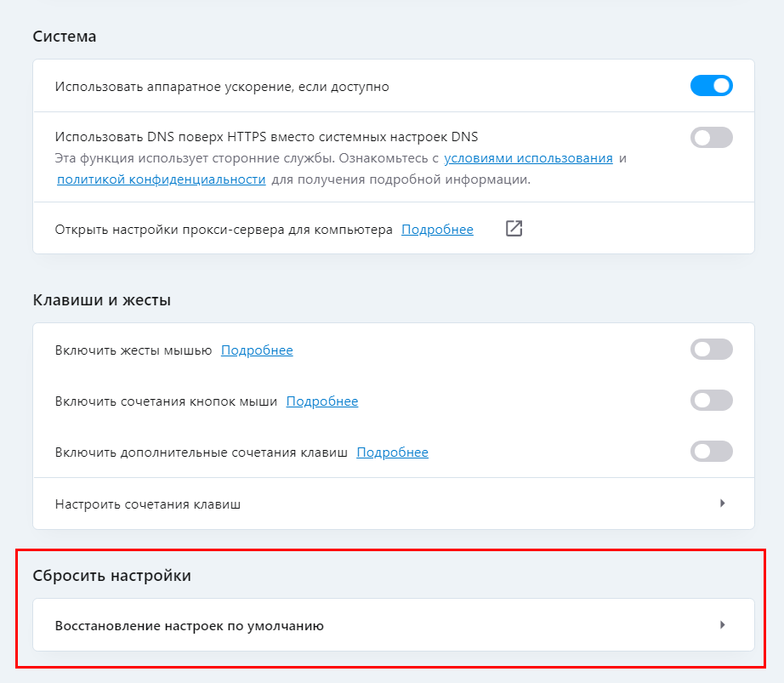This screenshot has width=784, height=683.
Task: Click 'Подробнее' beside 'дополнительные сочетания клавиш'
Action: point(392,452)
